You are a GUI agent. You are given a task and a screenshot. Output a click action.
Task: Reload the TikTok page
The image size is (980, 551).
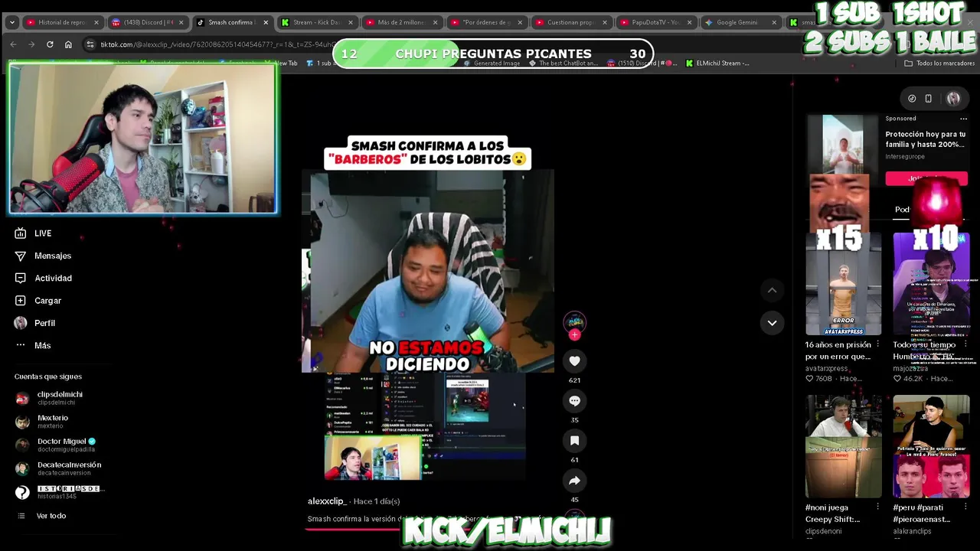(50, 44)
